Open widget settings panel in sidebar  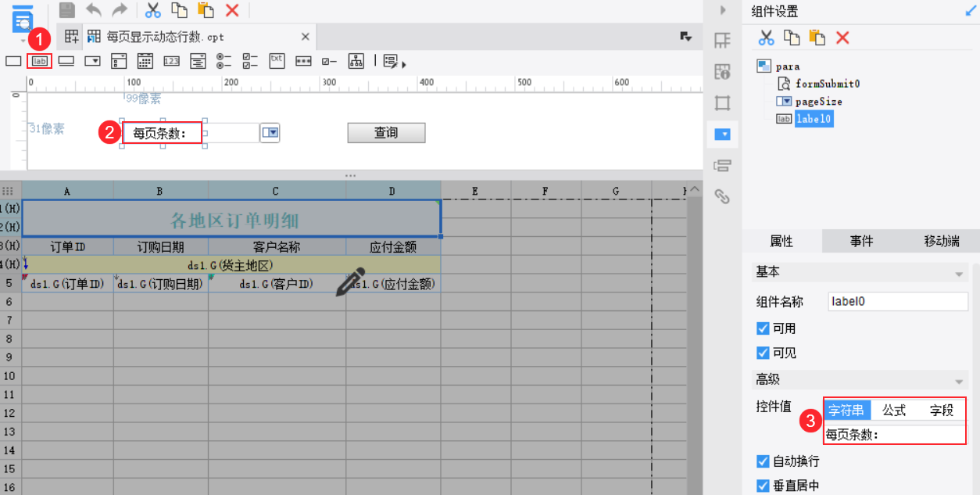pos(722,135)
